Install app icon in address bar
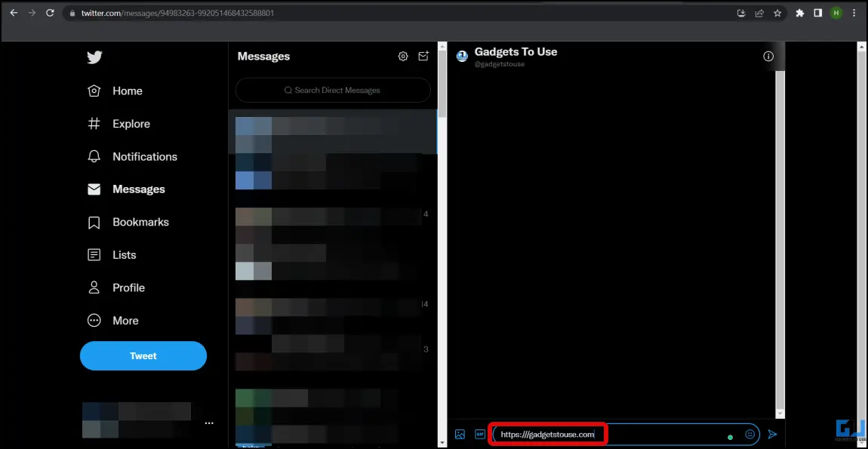Image resolution: width=868 pixels, height=449 pixels. point(742,14)
